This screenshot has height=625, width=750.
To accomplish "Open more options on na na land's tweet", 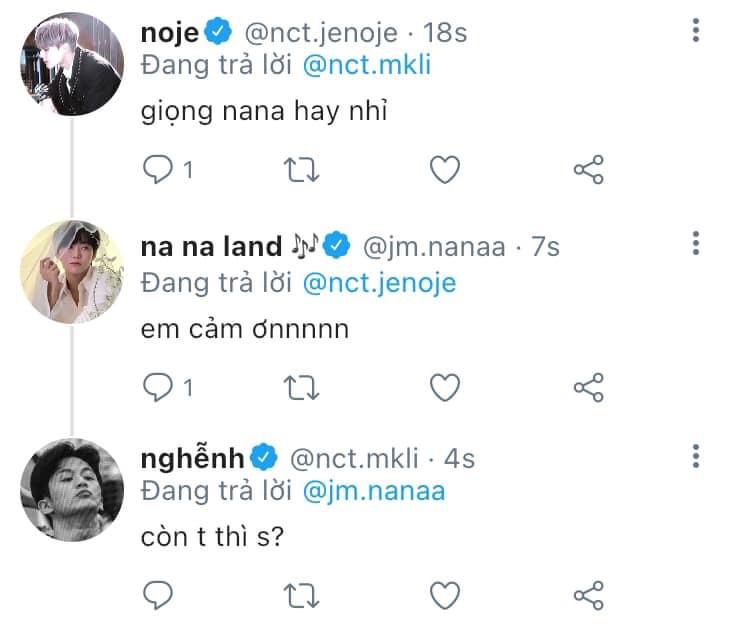I will pyautogui.click(x=695, y=245).
